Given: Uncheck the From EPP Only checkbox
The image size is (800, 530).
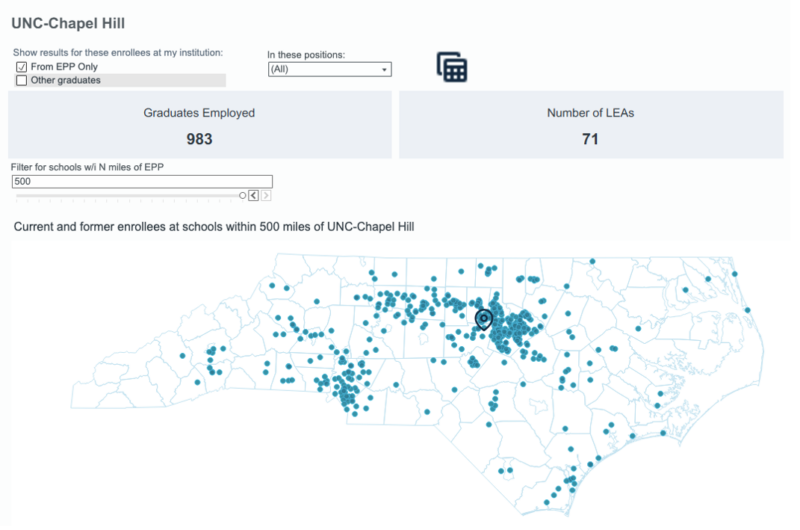Looking at the screenshot, I should [21, 67].
